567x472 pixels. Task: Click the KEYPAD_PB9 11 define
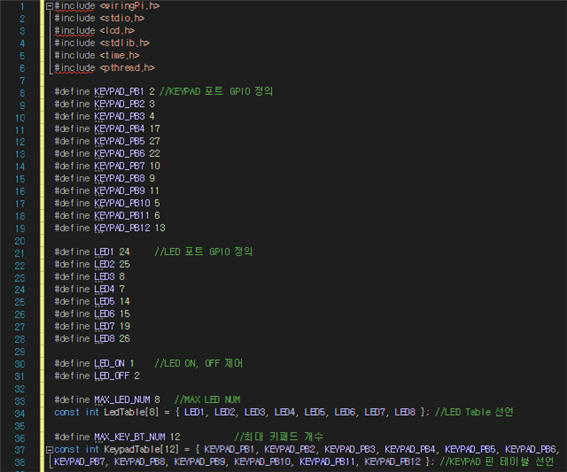pos(107,191)
